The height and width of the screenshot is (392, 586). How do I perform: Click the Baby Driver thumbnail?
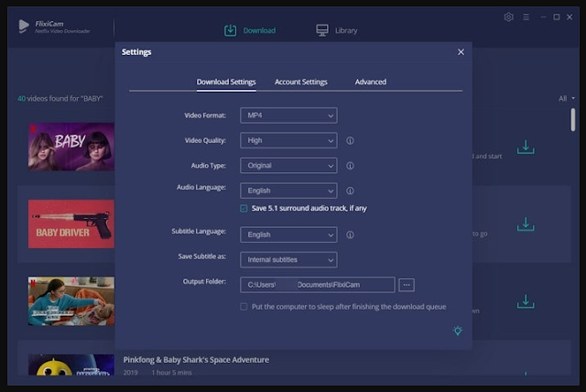tap(71, 223)
